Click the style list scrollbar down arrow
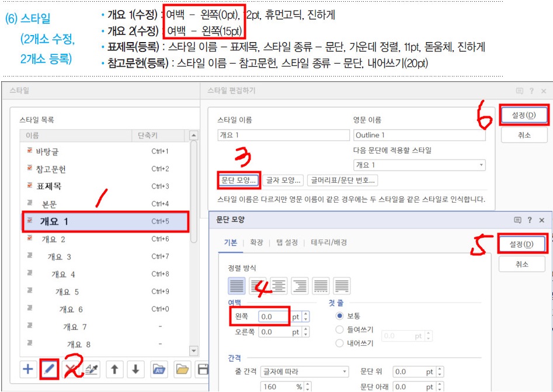Screen dimensions: 553x392 pyautogui.click(x=194, y=350)
